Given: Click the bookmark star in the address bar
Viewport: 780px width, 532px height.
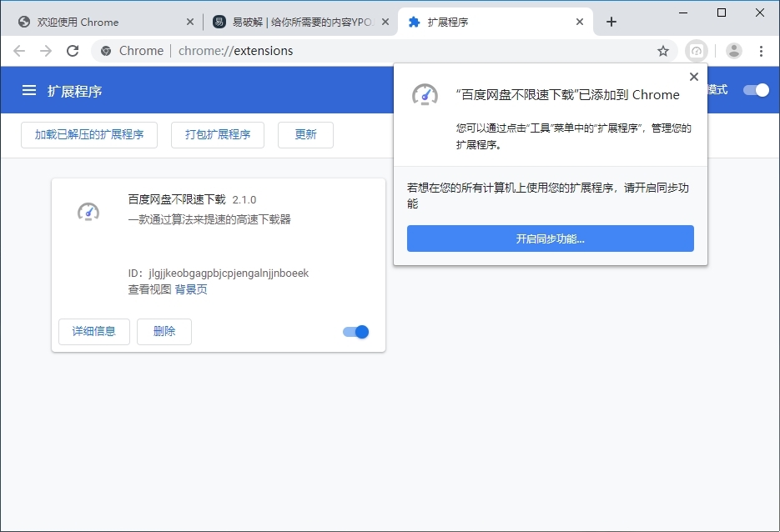Looking at the screenshot, I should coord(662,51).
